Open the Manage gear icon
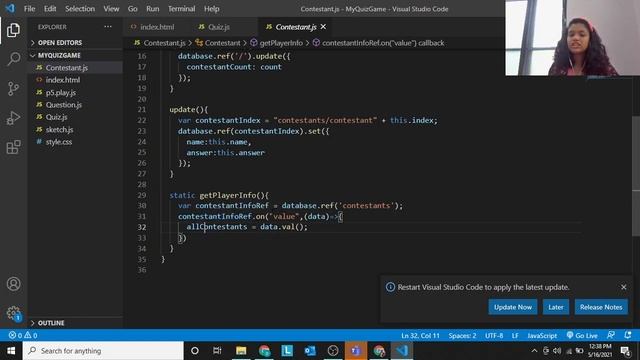This screenshot has width=640, height=360. [13, 313]
